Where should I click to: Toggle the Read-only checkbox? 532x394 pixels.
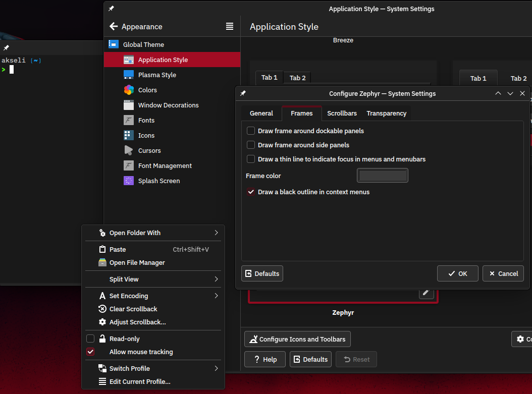pyautogui.click(x=90, y=339)
